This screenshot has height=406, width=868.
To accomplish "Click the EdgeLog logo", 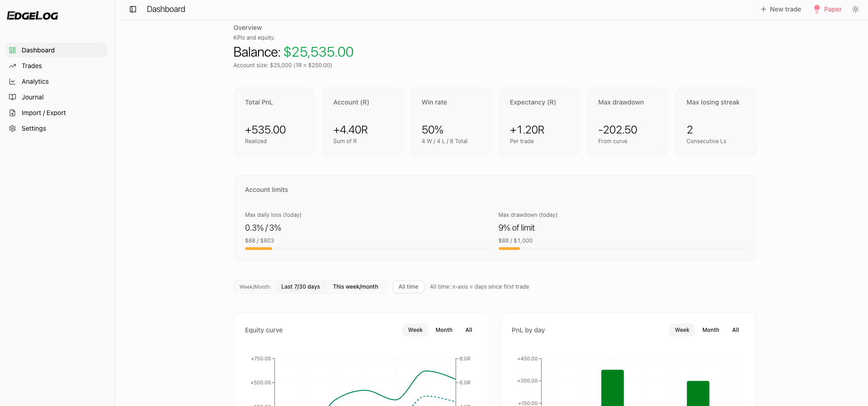I will tap(33, 16).
